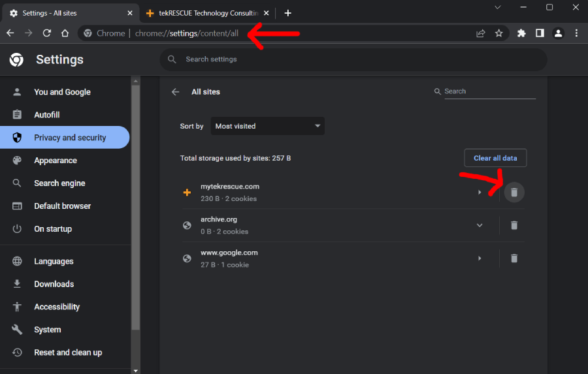Open the Extensions puzzle icon
This screenshot has height=374, width=588.
(x=521, y=33)
